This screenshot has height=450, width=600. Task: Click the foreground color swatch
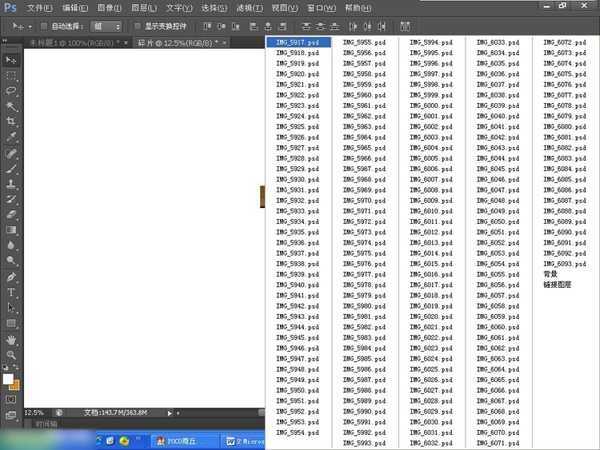9,378
